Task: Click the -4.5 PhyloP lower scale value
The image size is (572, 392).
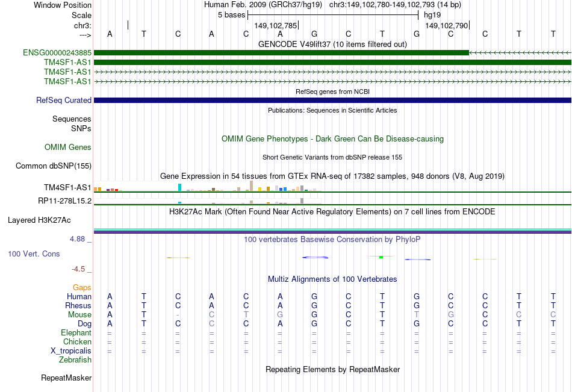Action: 78,269
